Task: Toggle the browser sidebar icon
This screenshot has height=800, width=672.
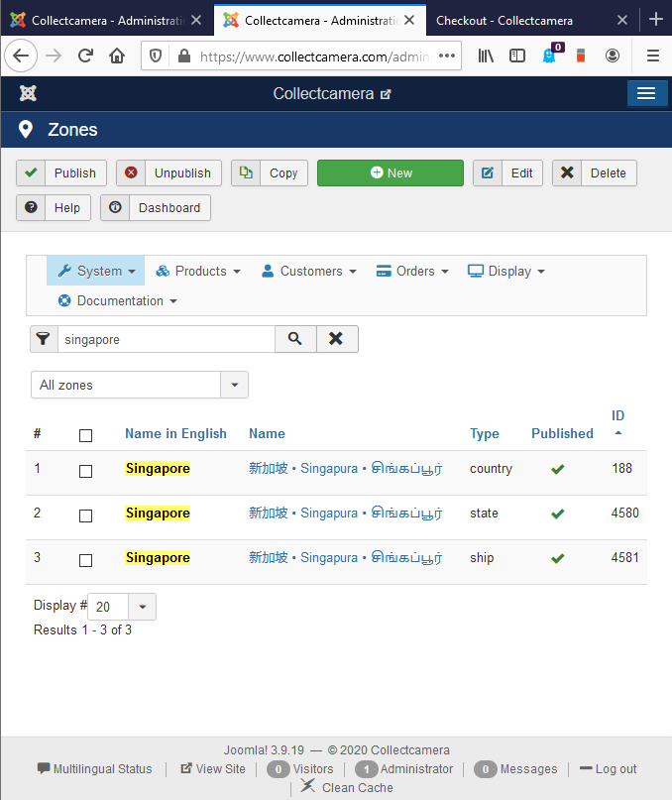Action: click(516, 56)
